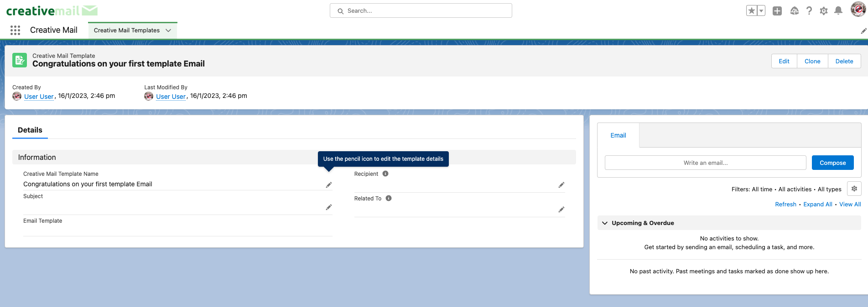Screen dimensions: 868x307
Task: Click the Favorites star icon
Action: click(x=752, y=10)
